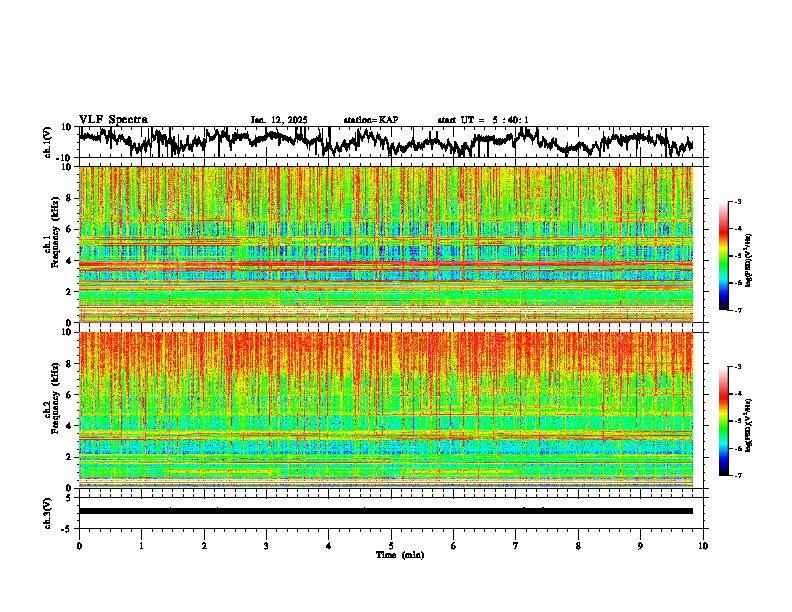Viewport: 792px width, 612px height.
Task: Click the "-10" tick on ch.1(V) axis
Action: coord(65,158)
